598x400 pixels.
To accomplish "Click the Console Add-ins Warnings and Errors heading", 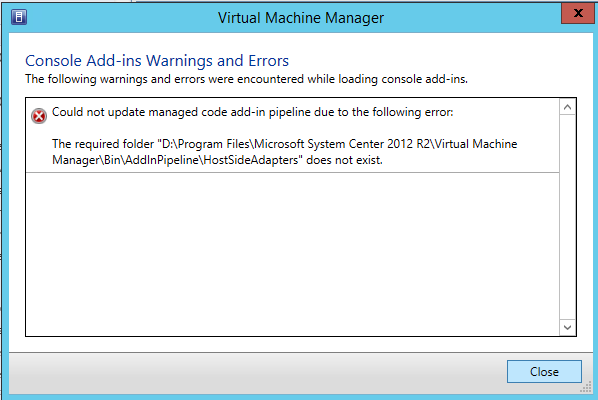I will (x=157, y=61).
